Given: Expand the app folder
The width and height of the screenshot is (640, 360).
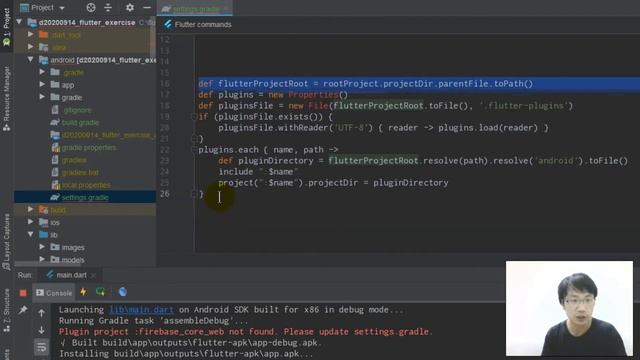Looking at the screenshot, I should [x=42, y=84].
